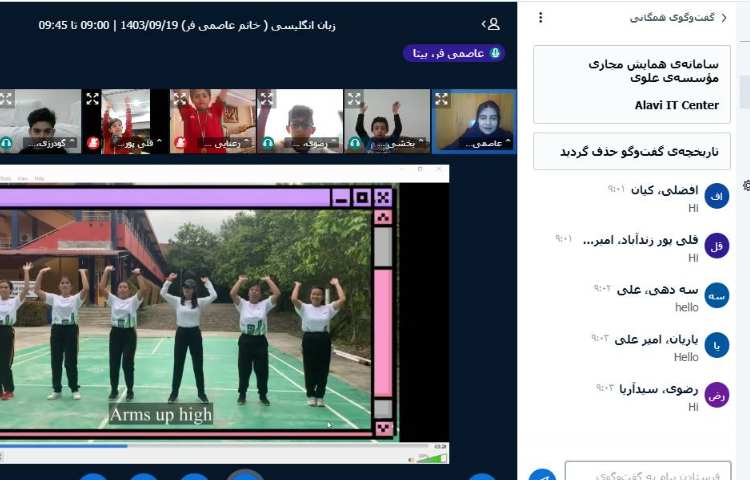Open the رعنایی webcam name dropdown
This screenshot has width=750, height=480.
224,142
